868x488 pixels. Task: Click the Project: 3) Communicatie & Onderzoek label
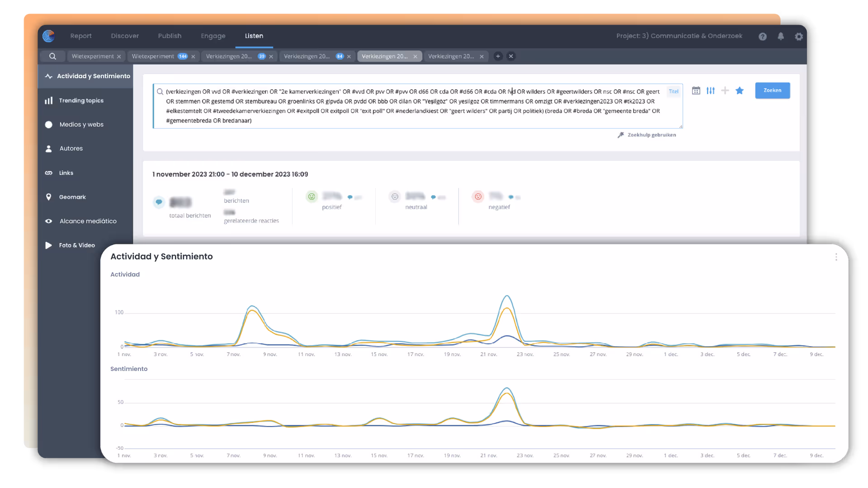pos(679,36)
